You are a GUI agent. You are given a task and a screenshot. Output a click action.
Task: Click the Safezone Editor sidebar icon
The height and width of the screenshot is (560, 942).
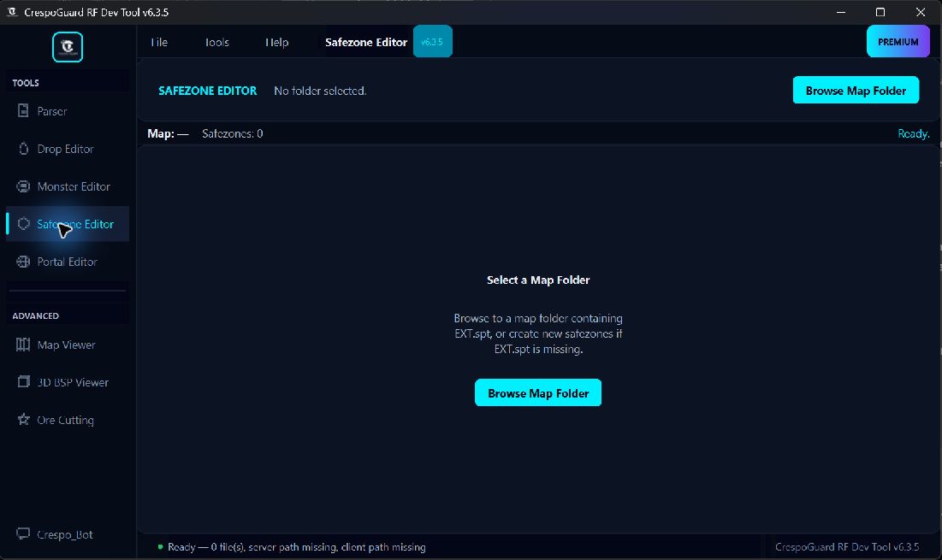point(23,224)
